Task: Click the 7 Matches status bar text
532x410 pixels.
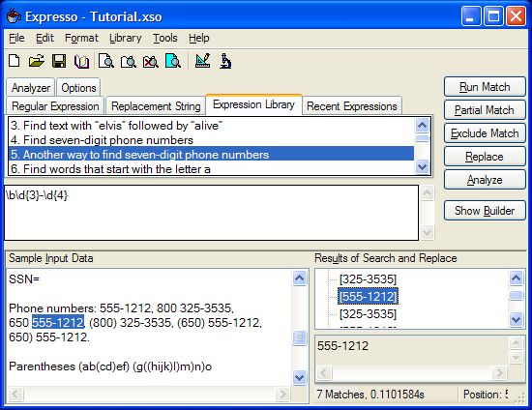Action: (370, 395)
